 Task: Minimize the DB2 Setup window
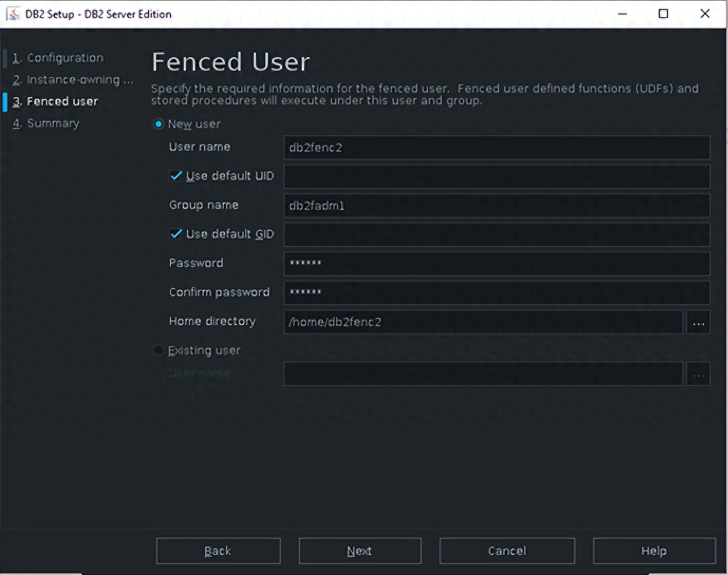[622, 14]
